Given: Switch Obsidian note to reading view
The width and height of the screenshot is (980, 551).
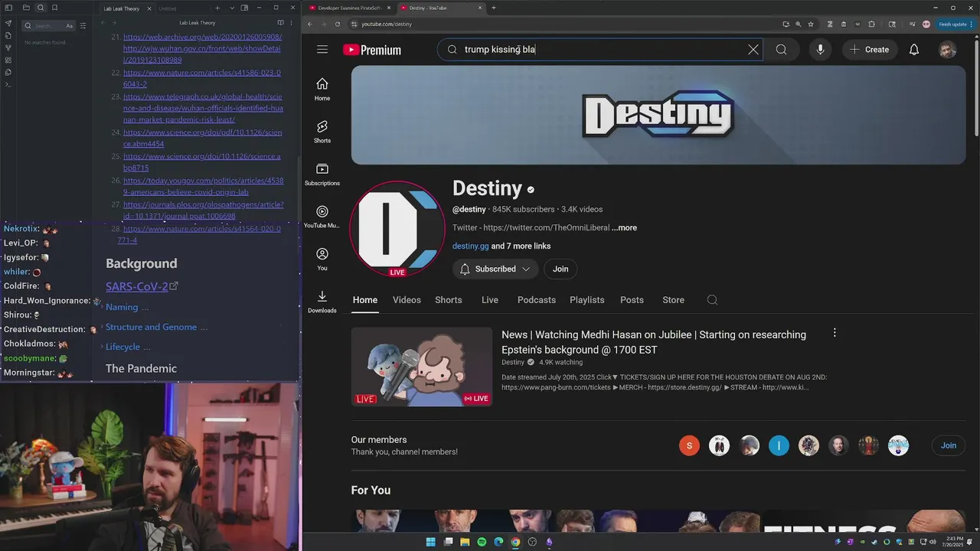Looking at the screenshot, I should click(280, 23).
